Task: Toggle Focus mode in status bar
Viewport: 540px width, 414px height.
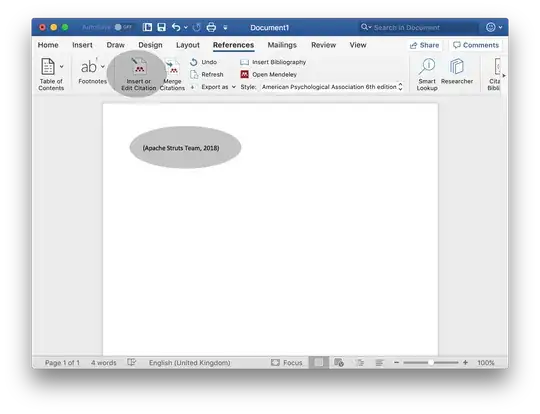Action: click(287, 362)
